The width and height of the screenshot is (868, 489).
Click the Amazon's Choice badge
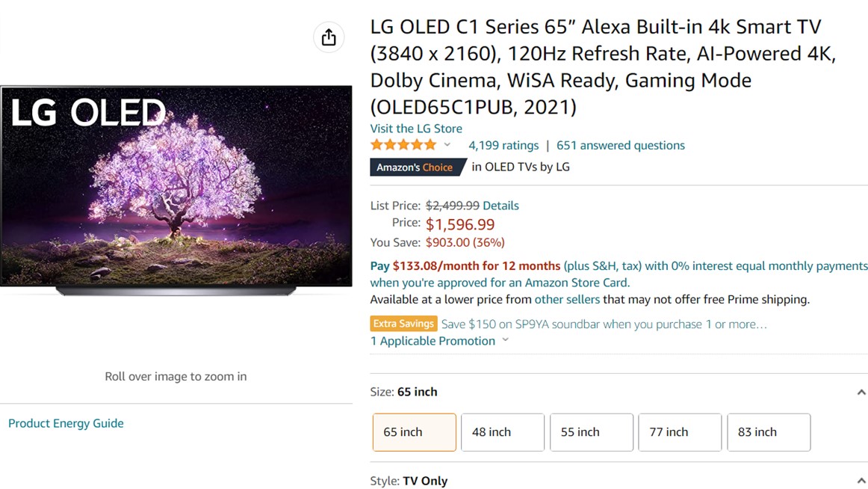pyautogui.click(x=415, y=167)
